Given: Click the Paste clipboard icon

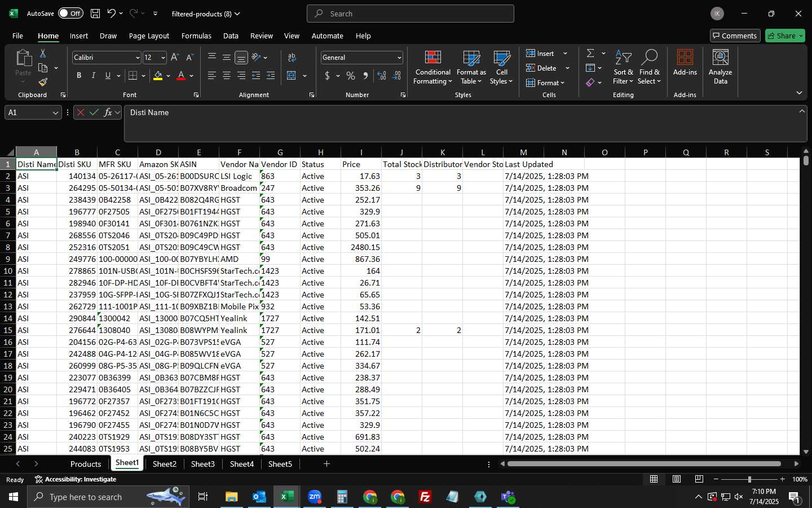Looking at the screenshot, I should pos(23,58).
